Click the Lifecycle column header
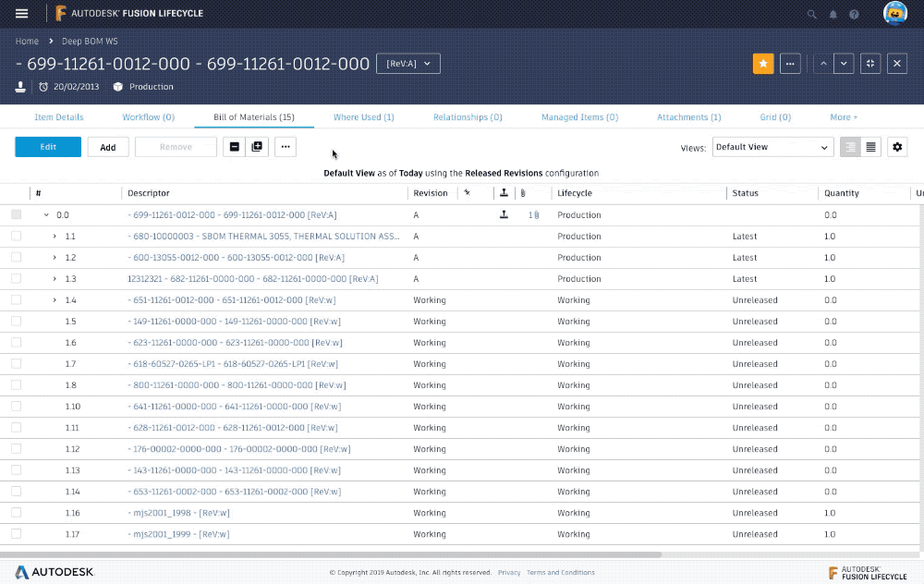The width and height of the screenshot is (924, 584). click(575, 193)
